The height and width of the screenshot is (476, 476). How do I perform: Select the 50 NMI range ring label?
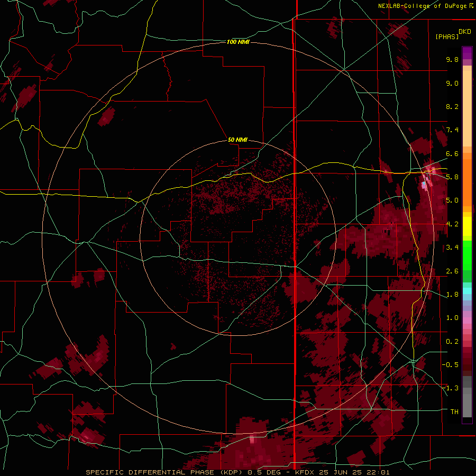tap(237, 140)
